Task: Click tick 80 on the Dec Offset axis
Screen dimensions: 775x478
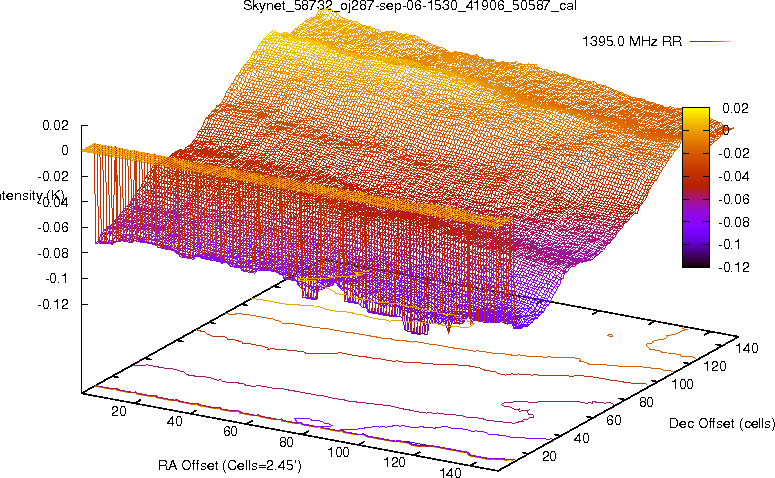Action: [646, 403]
